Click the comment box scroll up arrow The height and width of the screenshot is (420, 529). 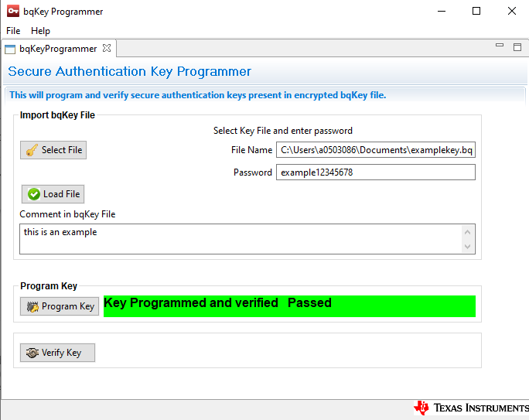click(468, 232)
